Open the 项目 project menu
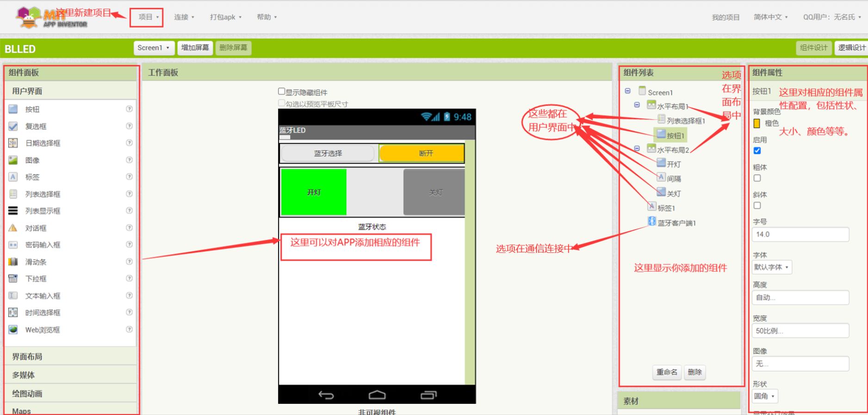This screenshot has width=868, height=415. (x=147, y=17)
